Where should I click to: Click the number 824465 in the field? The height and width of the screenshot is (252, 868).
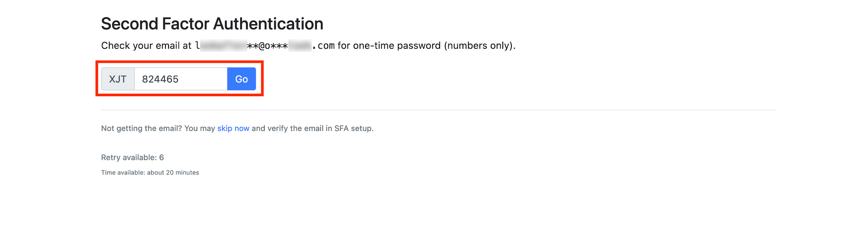(x=160, y=79)
